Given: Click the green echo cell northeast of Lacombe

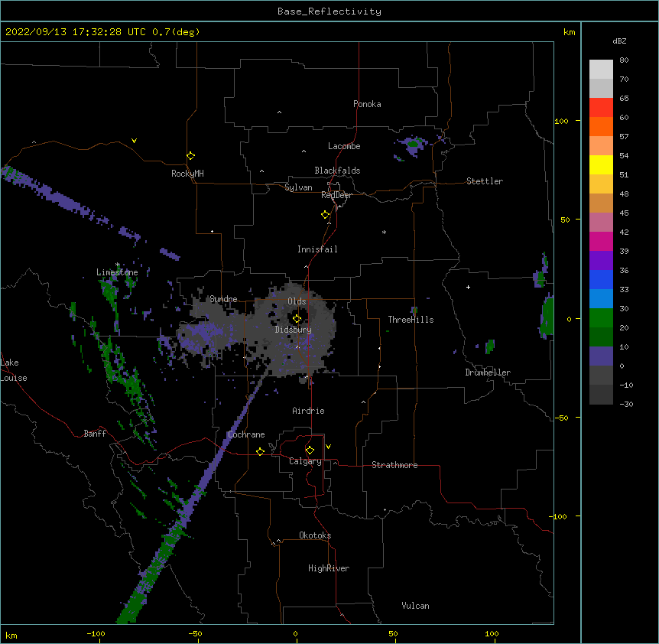Looking at the screenshot, I should pyautogui.click(x=413, y=145).
